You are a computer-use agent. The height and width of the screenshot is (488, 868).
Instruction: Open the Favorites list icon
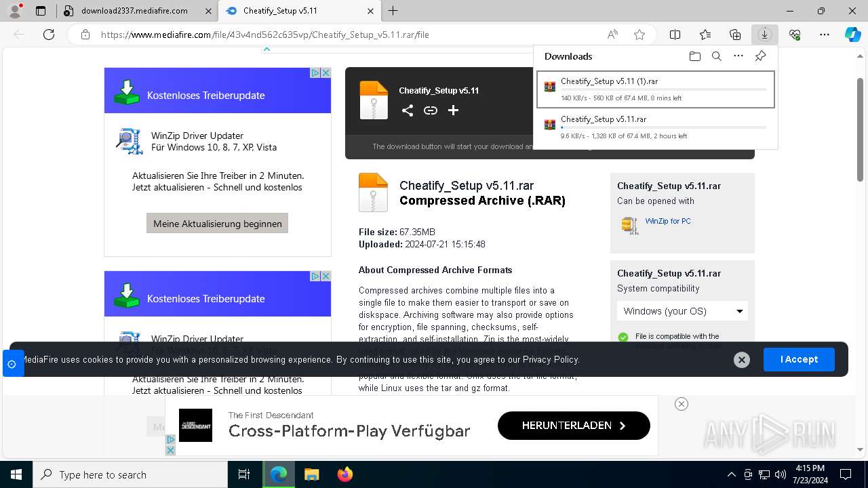(705, 35)
